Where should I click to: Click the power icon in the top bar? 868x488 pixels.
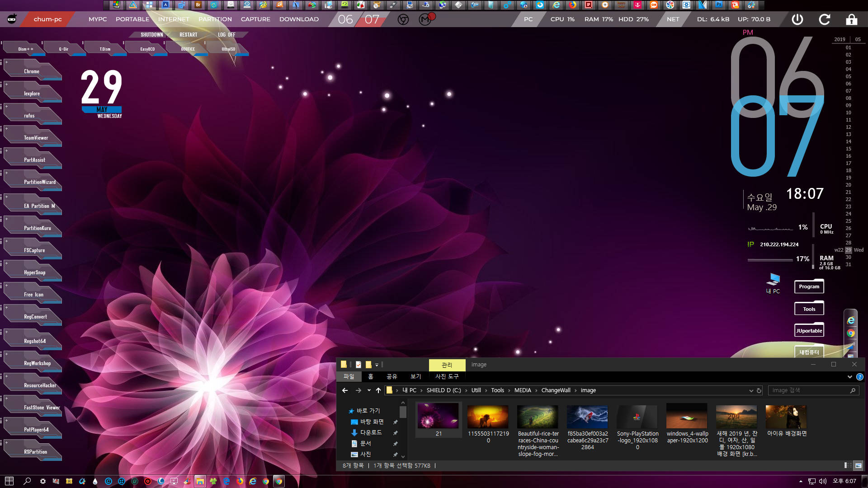click(797, 19)
